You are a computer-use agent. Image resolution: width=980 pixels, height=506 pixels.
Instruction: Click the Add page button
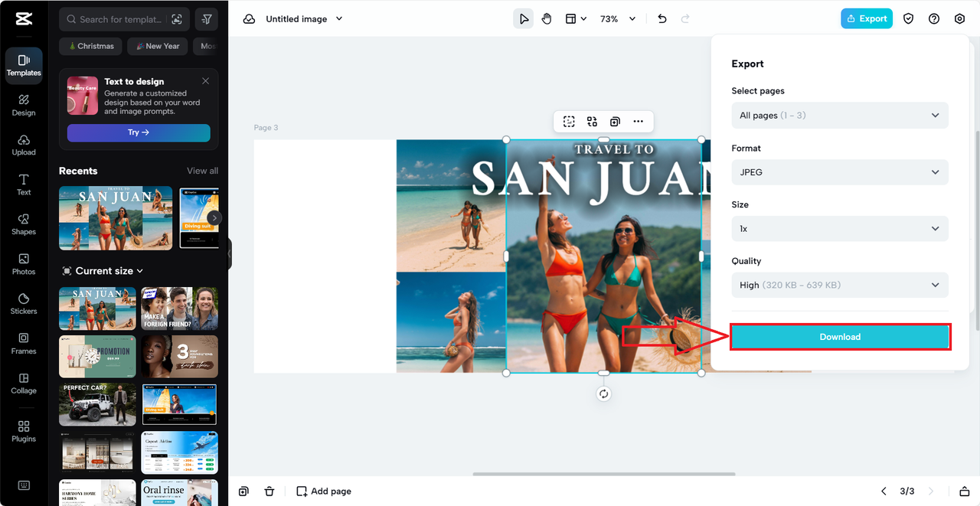tap(324, 491)
